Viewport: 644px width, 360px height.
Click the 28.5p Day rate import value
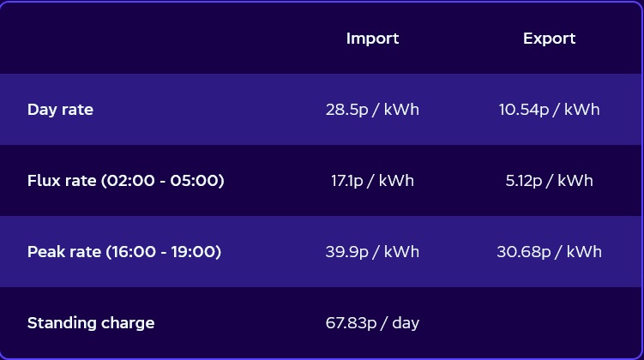(x=372, y=110)
